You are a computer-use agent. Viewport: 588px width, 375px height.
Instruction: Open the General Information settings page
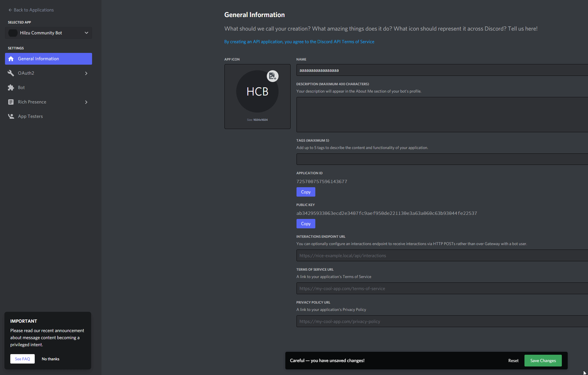click(x=38, y=58)
